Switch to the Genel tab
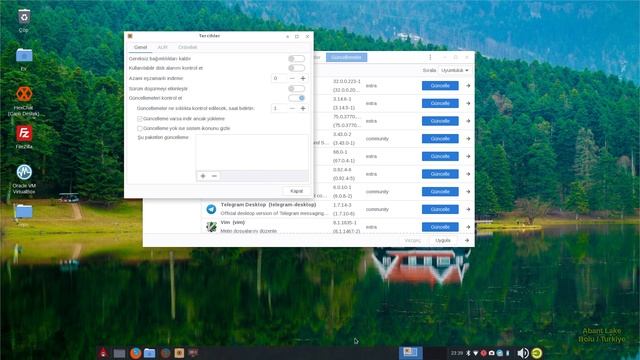The width and height of the screenshot is (640, 360). [140, 47]
